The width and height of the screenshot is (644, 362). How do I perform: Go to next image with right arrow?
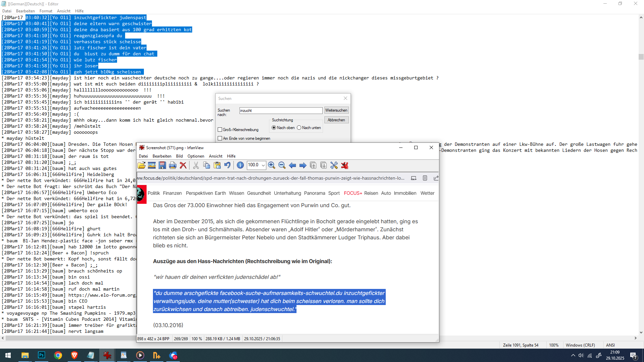tap(303, 165)
